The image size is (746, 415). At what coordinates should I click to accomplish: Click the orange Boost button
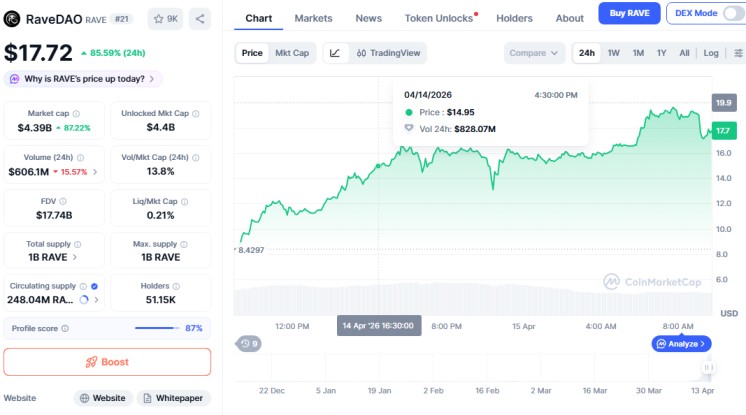point(107,362)
